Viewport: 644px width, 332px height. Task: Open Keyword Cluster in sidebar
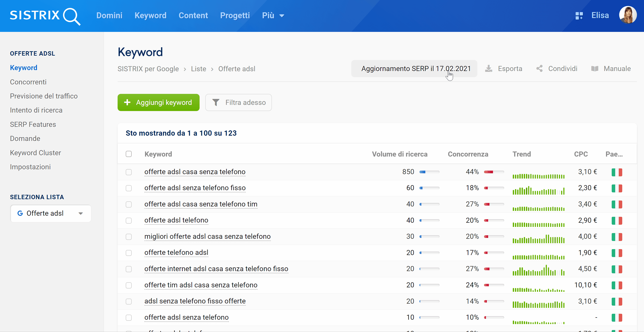36,153
